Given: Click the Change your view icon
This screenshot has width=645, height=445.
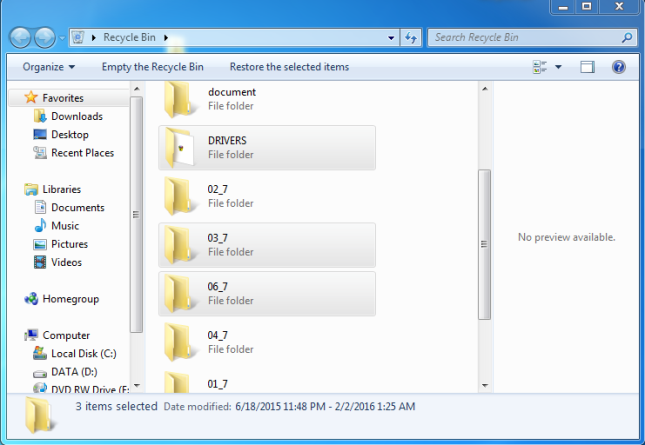Looking at the screenshot, I should [540, 67].
